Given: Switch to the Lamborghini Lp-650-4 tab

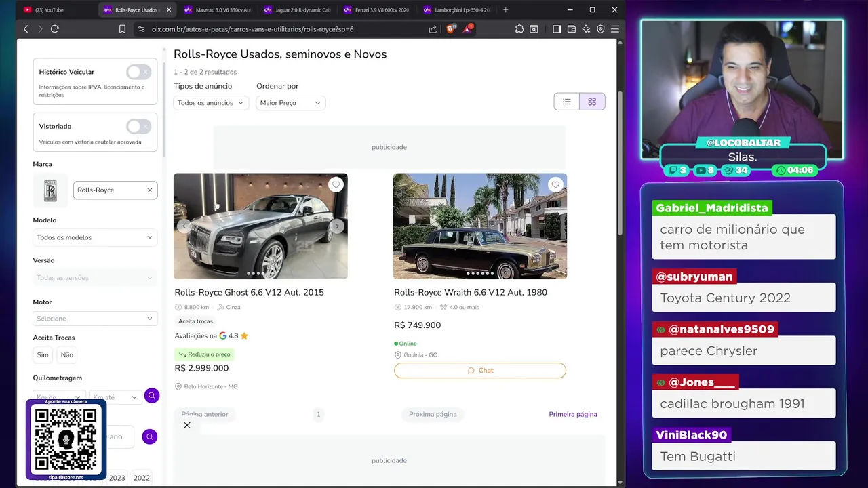Looking at the screenshot, I should (x=456, y=10).
